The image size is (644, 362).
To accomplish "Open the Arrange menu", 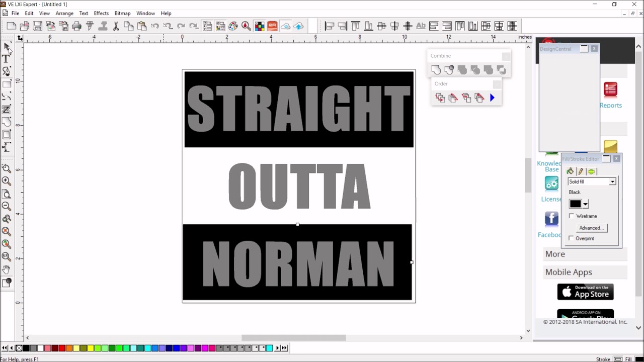I will click(x=64, y=13).
